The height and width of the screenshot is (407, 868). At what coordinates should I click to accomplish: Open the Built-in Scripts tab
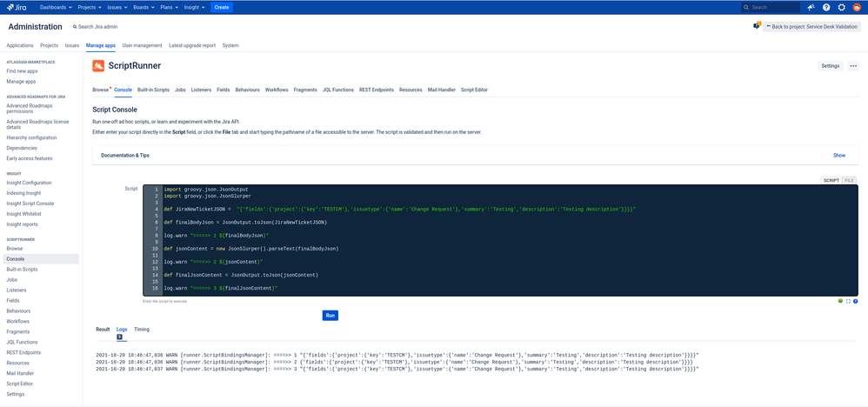point(153,90)
